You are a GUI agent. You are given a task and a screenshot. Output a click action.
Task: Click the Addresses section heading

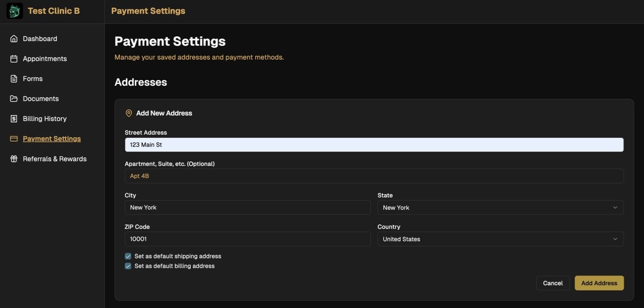coord(141,82)
